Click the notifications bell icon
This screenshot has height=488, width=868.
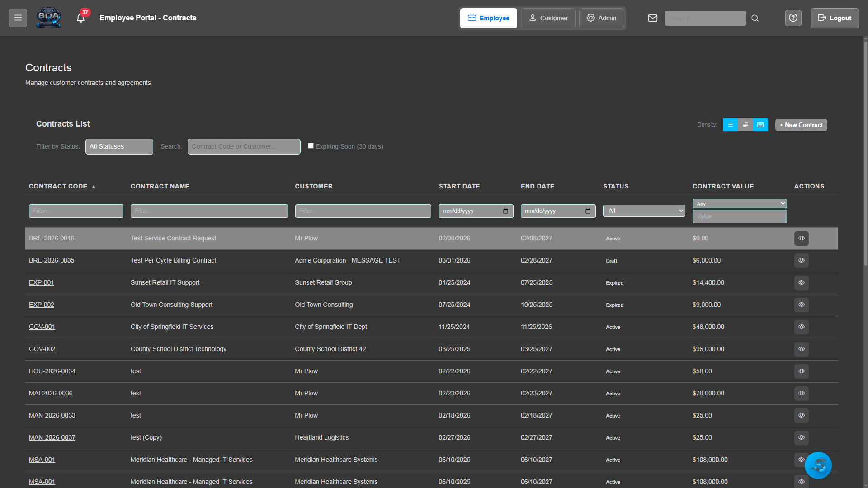[80, 18]
